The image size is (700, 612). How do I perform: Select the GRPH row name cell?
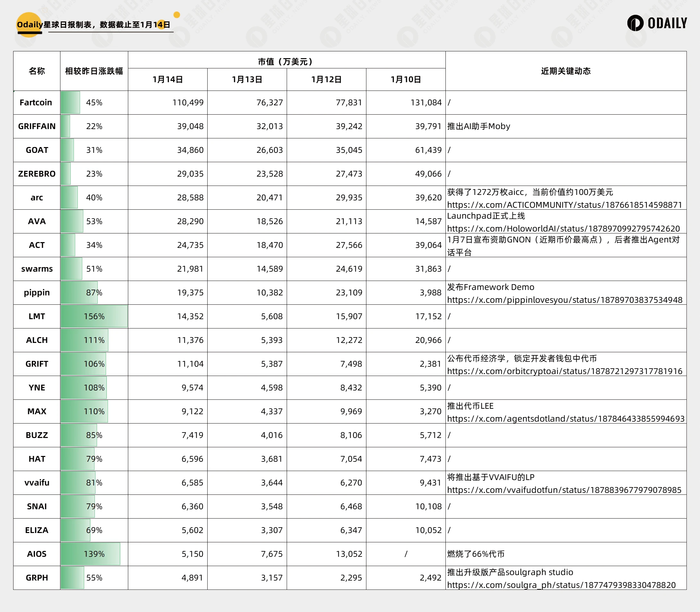pos(37,578)
